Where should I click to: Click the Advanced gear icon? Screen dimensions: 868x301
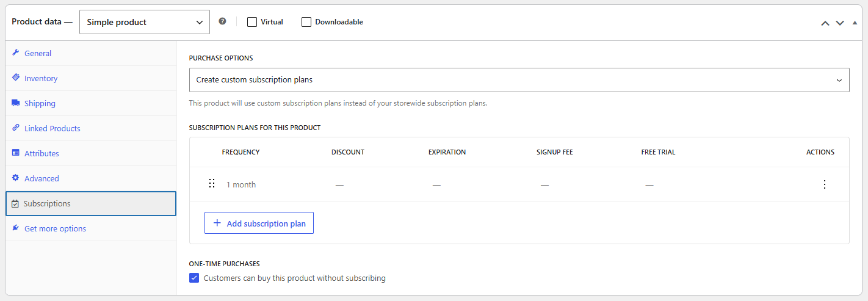[16, 178]
